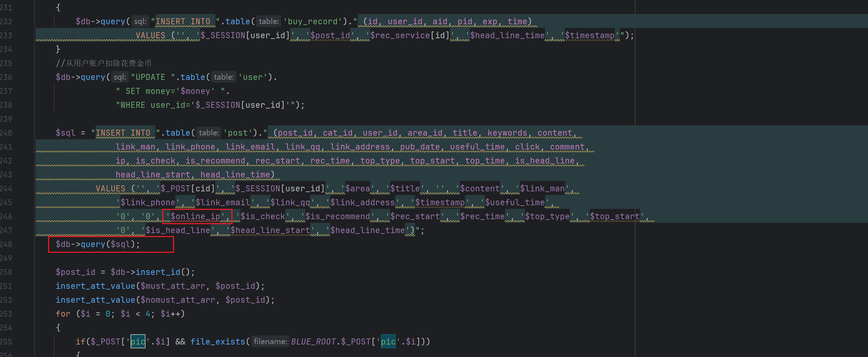This screenshot has height=357, width=868.
Task: Place cursor on $money in SET clause
Action: 195,91
